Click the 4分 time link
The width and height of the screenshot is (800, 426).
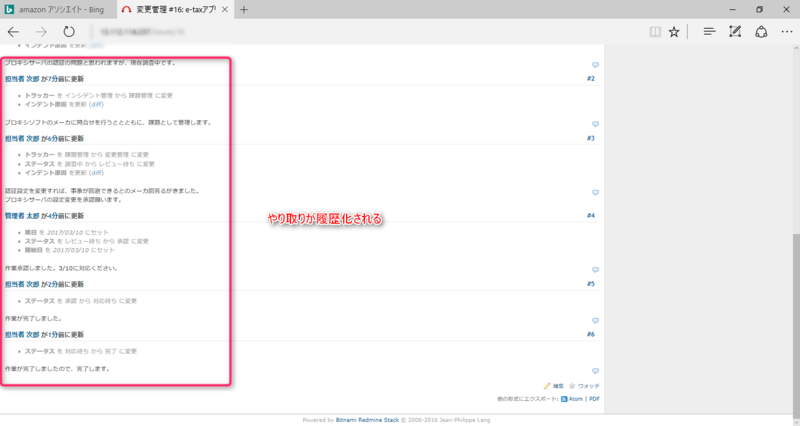[53, 216]
